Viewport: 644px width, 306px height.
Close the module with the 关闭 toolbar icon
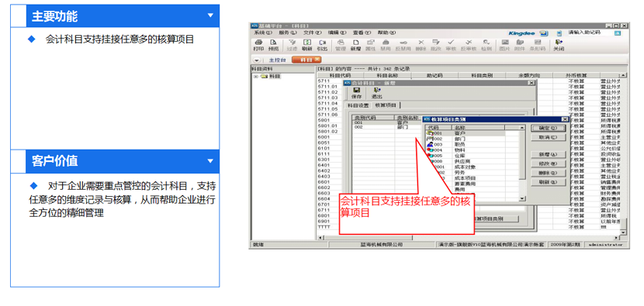(x=558, y=45)
